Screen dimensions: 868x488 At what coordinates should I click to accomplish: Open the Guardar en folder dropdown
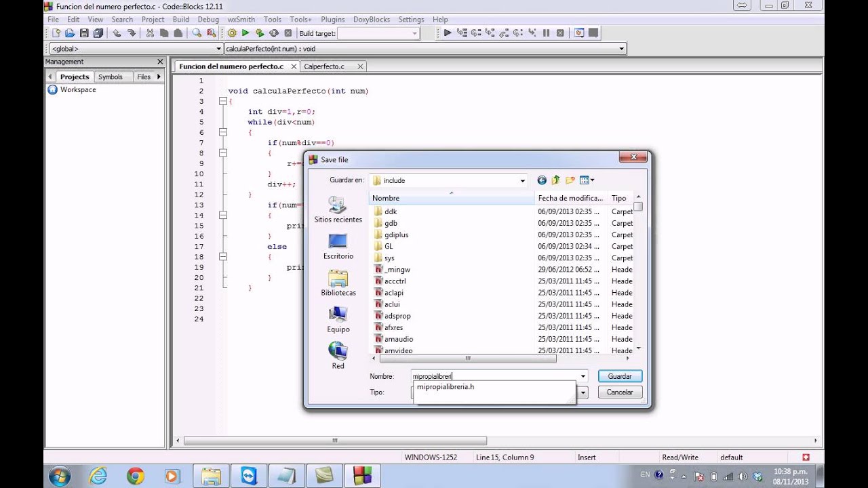(x=522, y=181)
